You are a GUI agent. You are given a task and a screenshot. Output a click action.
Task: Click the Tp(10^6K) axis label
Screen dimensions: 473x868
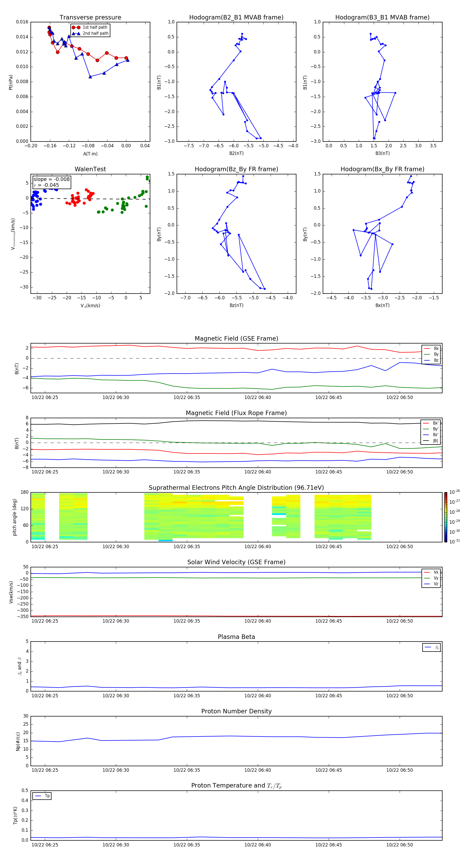click(15, 815)
